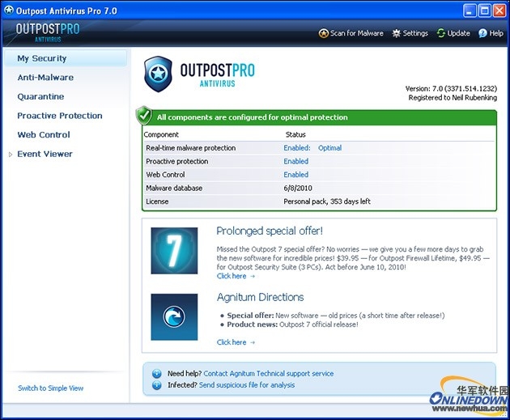Click Enabled link for Web Control
510x420 pixels.
click(x=296, y=175)
